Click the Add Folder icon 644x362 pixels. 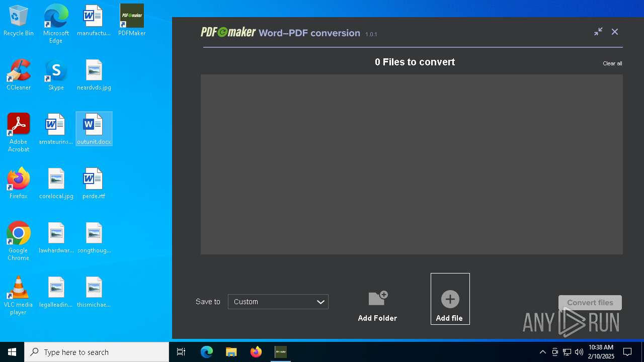click(x=378, y=298)
